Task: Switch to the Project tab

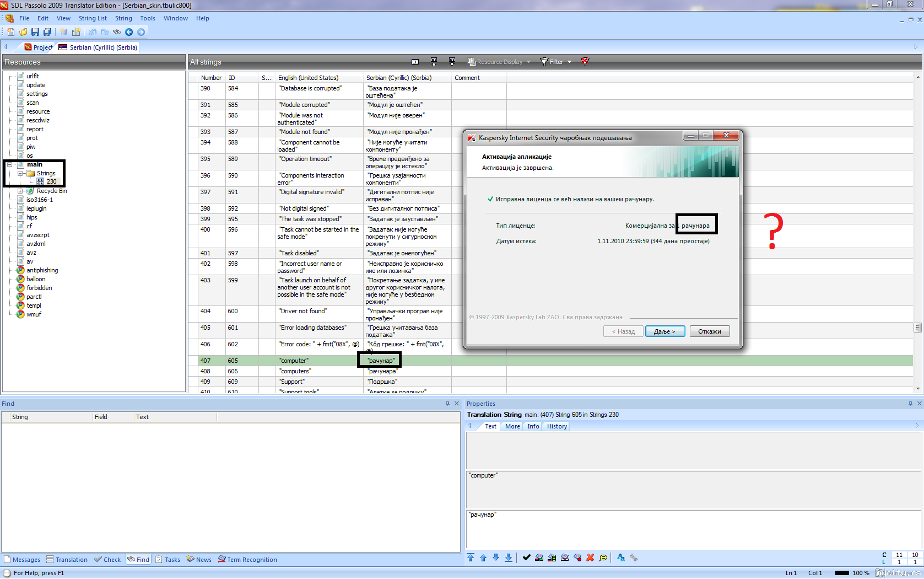Action: click(39, 47)
